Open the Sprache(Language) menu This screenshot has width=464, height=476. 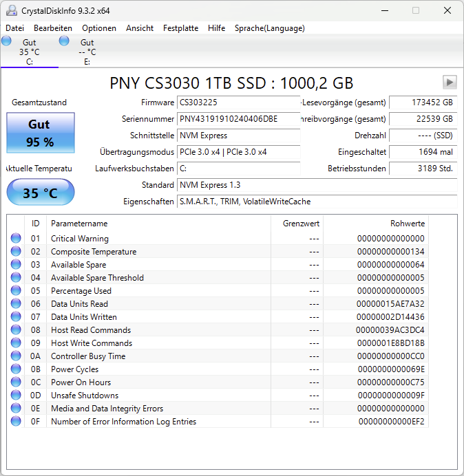coord(270,28)
